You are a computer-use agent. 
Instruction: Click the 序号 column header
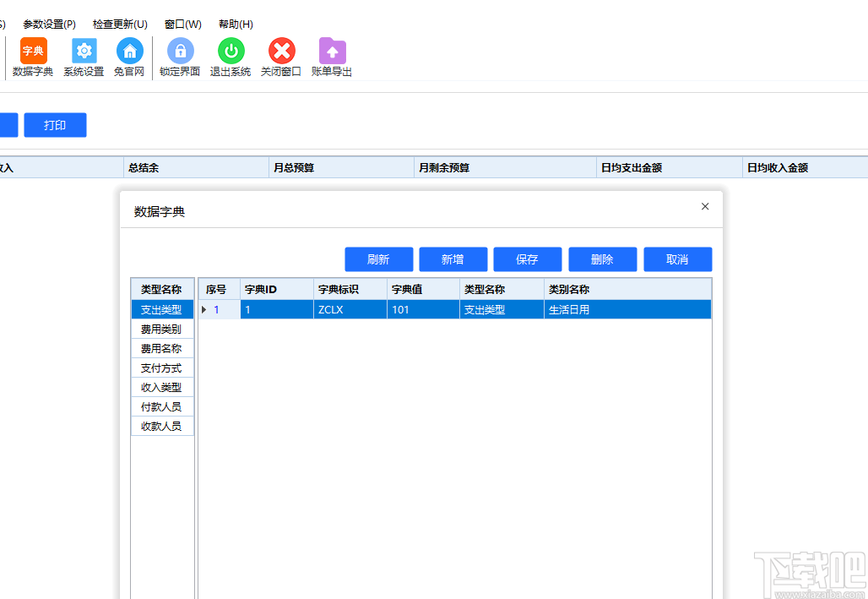220,289
